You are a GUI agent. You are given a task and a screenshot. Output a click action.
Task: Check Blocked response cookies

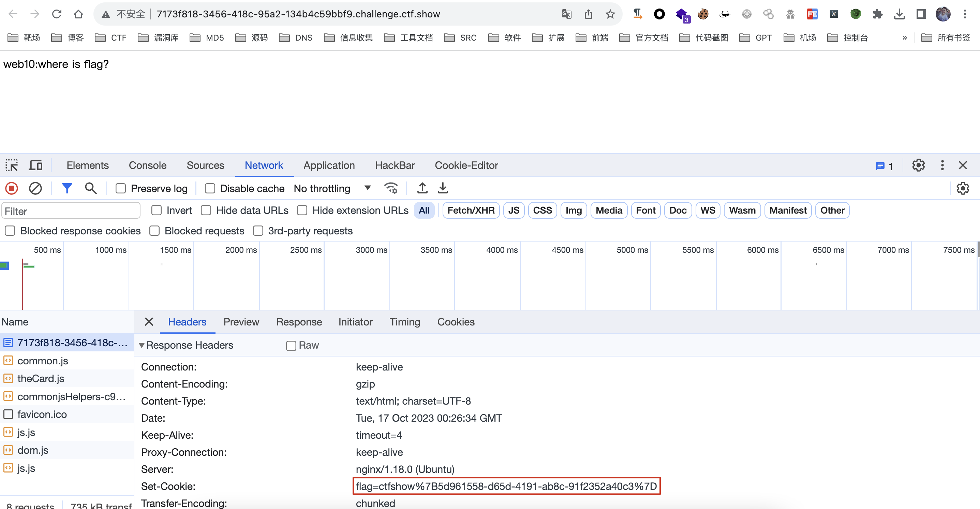(x=10, y=231)
